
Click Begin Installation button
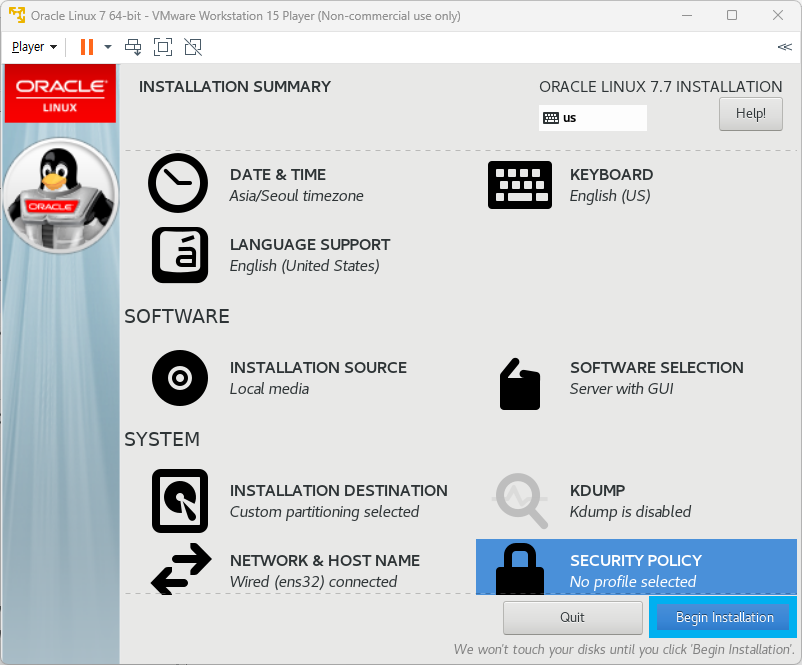(724, 617)
